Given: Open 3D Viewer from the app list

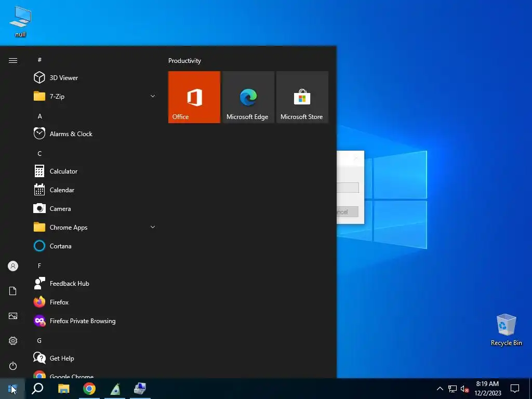Looking at the screenshot, I should click(95, 78).
